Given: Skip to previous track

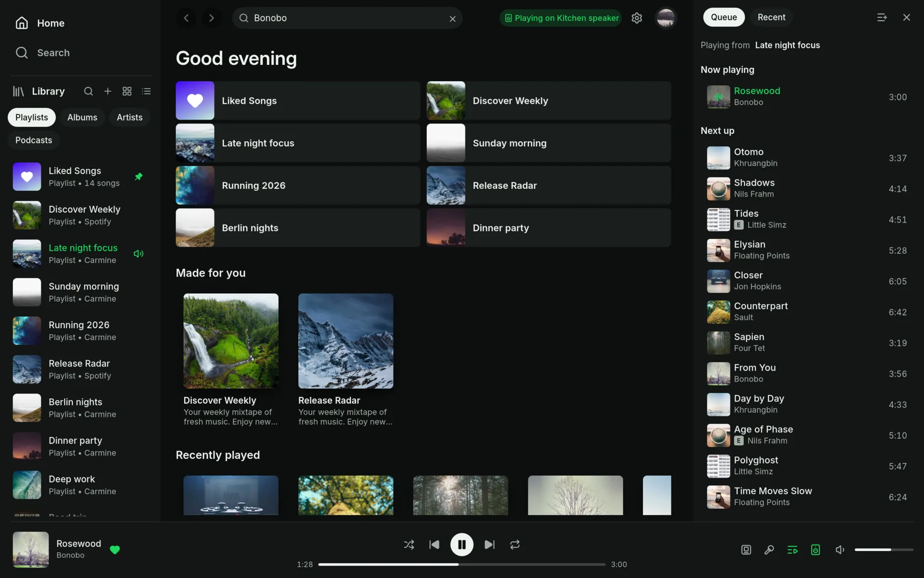Looking at the screenshot, I should (434, 545).
